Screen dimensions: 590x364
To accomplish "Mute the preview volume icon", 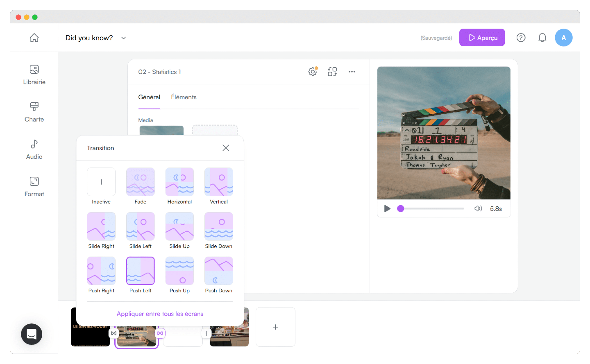I will pos(478,208).
